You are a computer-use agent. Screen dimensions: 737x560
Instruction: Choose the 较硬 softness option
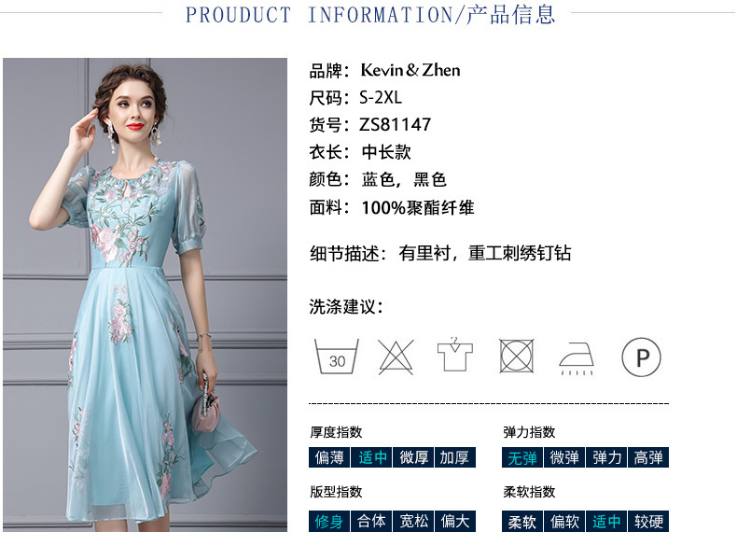pos(648,521)
